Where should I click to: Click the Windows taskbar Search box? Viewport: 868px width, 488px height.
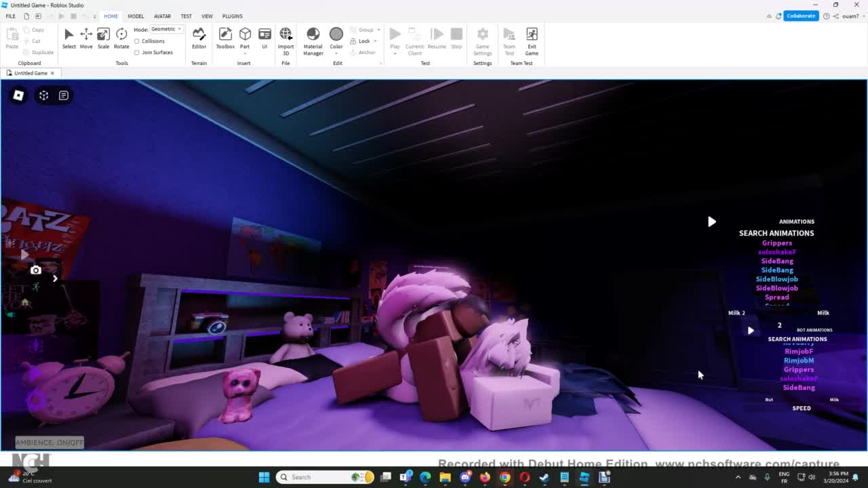pyautogui.click(x=325, y=477)
